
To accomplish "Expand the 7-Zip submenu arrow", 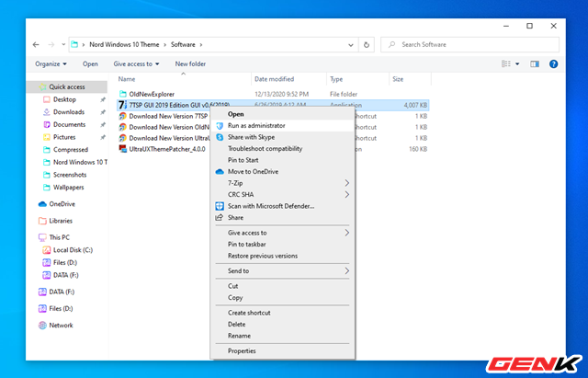I will coord(347,183).
